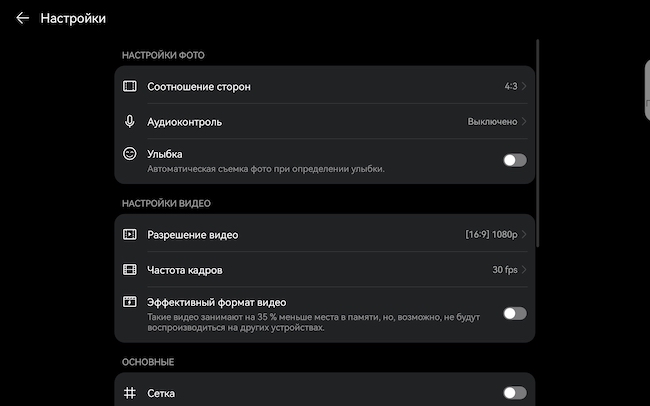650x406 pixels.
Task: Click the Разрешение видео play icon
Action: pos(130,234)
